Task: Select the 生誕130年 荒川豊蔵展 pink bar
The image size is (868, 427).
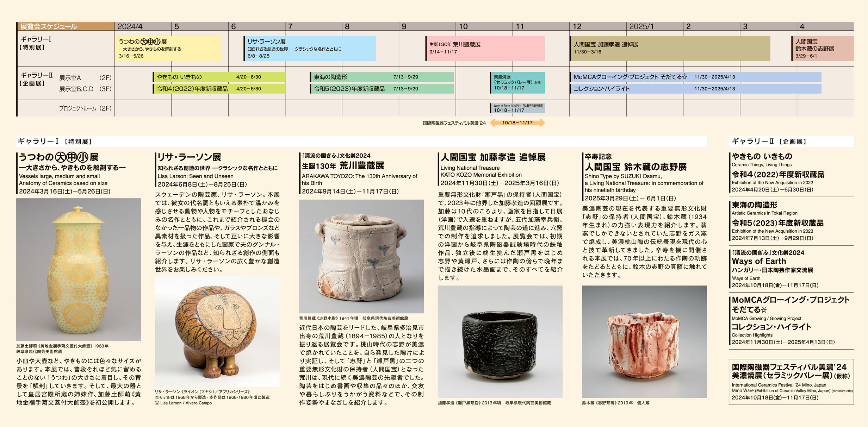Action: tap(485, 48)
